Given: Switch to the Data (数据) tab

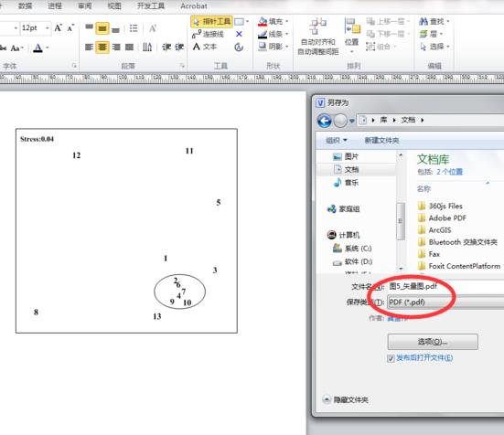Looking at the screenshot, I should [25, 5].
